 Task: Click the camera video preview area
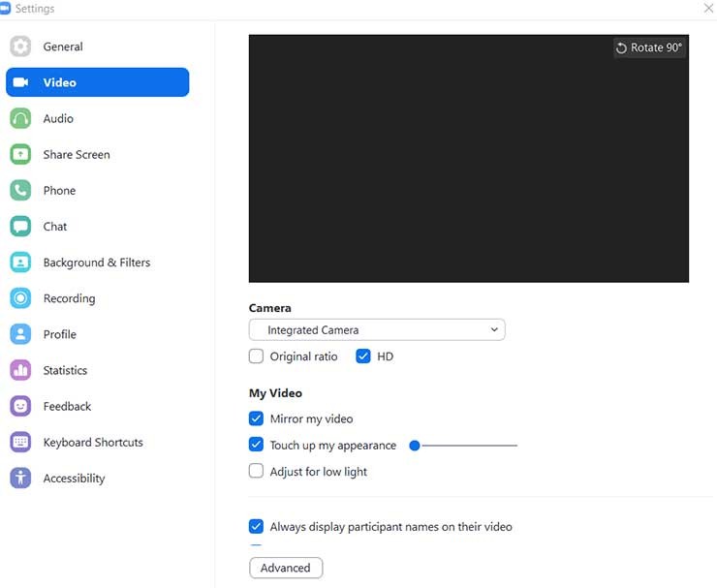pyautogui.click(x=469, y=159)
